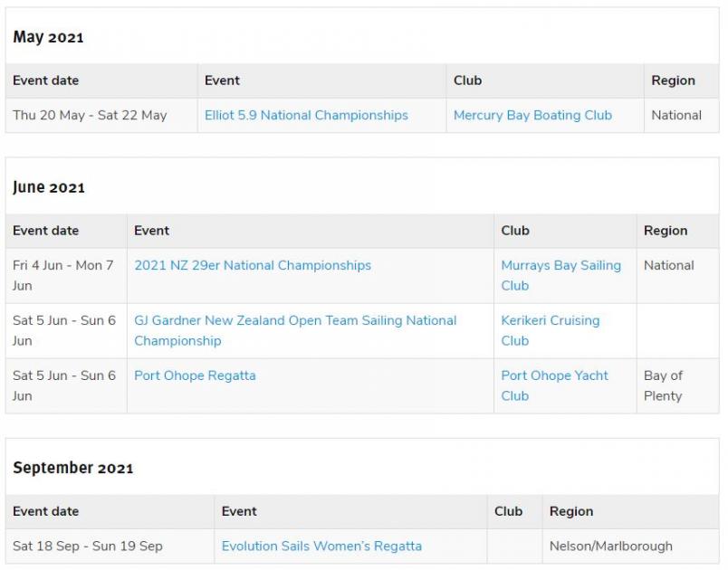Visit Murrays Bay Sailing Club page

(560, 275)
